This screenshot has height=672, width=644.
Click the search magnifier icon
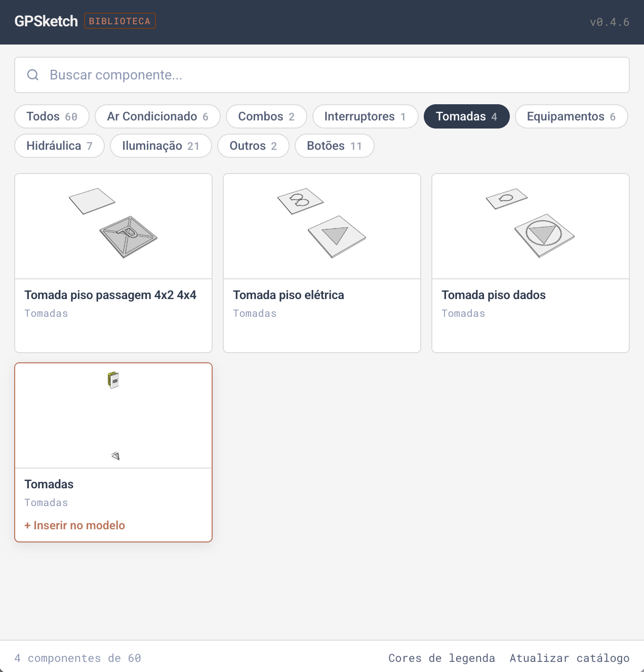(x=33, y=75)
